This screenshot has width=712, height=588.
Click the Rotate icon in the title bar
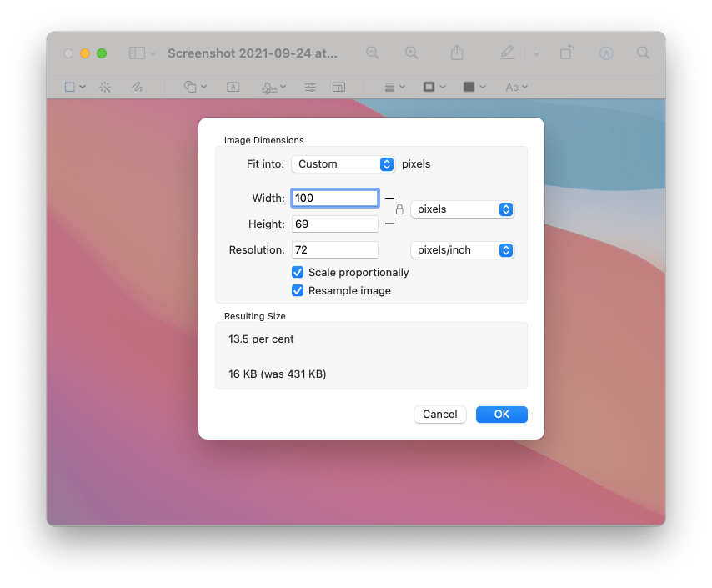[x=565, y=52]
